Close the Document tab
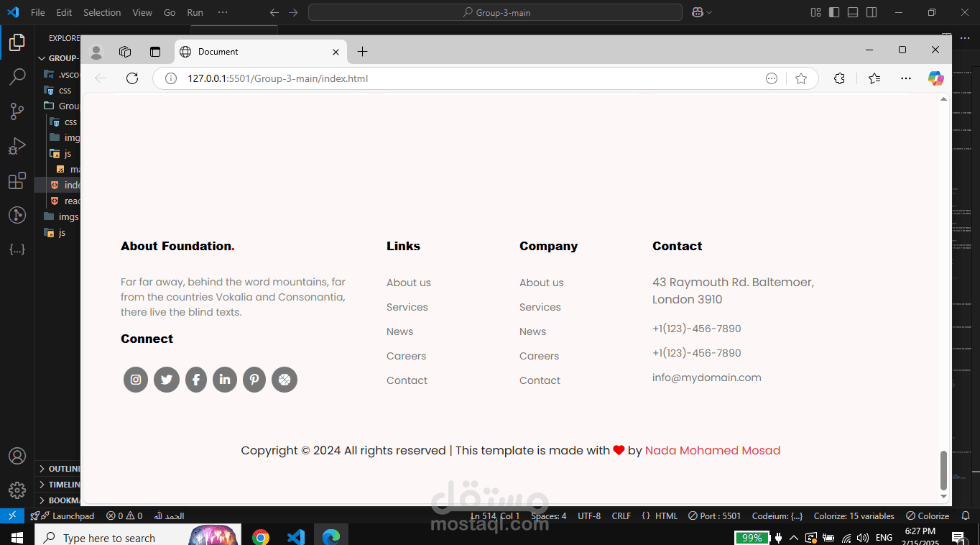Viewport: 980px width, 545px height. [x=336, y=52]
